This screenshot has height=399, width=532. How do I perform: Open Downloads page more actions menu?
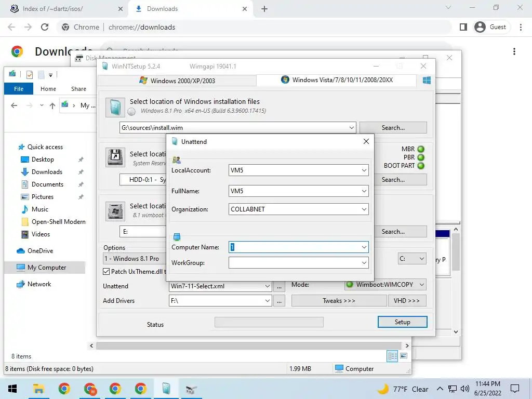pyautogui.click(x=514, y=51)
